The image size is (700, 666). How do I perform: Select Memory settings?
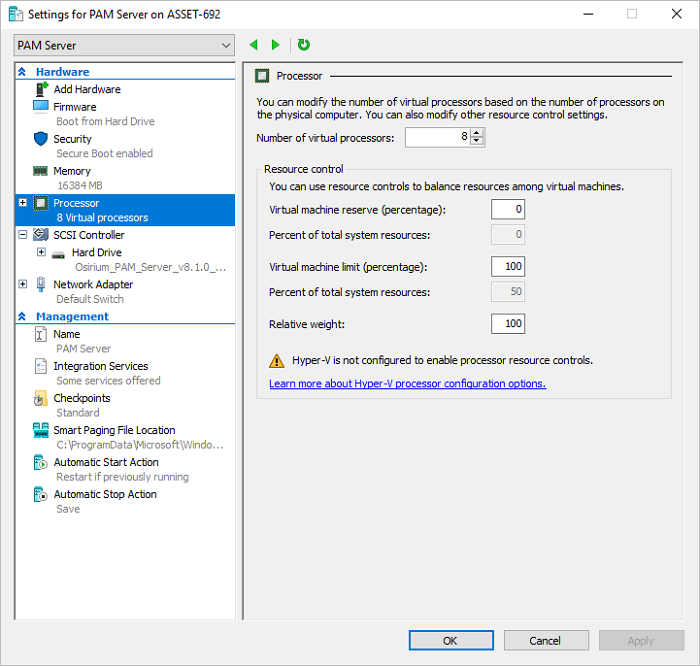click(x=72, y=171)
